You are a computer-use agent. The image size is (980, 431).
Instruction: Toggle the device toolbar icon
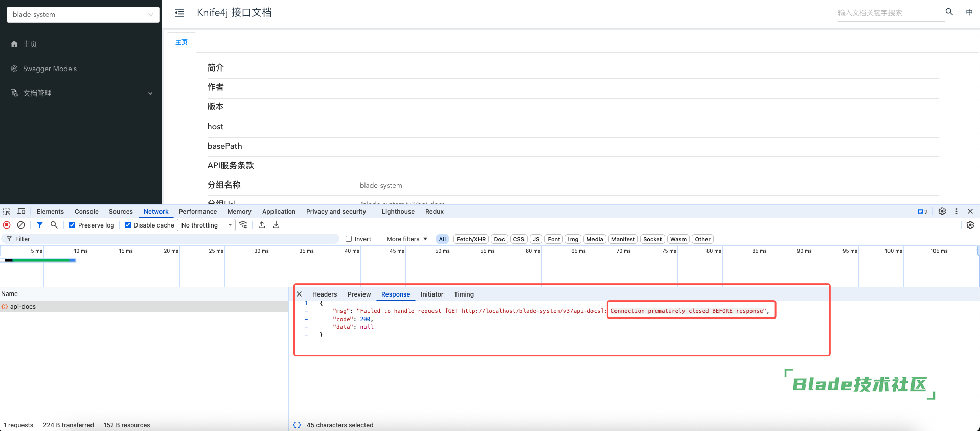(21, 211)
